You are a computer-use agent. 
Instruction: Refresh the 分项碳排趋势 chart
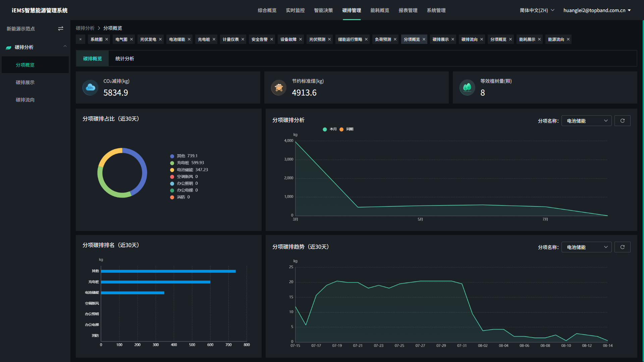pyautogui.click(x=623, y=247)
